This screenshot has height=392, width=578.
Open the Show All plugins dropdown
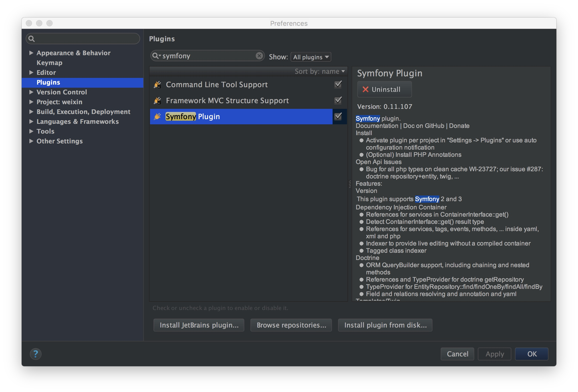click(x=311, y=57)
